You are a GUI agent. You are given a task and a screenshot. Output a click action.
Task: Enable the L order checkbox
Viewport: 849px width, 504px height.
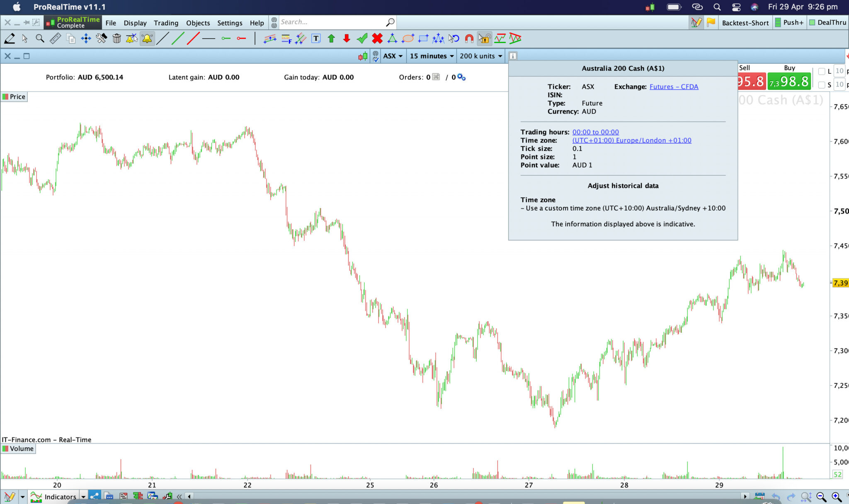tap(822, 71)
